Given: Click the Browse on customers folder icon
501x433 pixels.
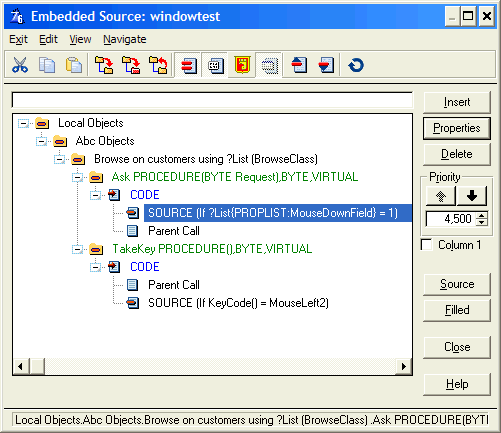Looking at the screenshot, I should (x=78, y=159).
